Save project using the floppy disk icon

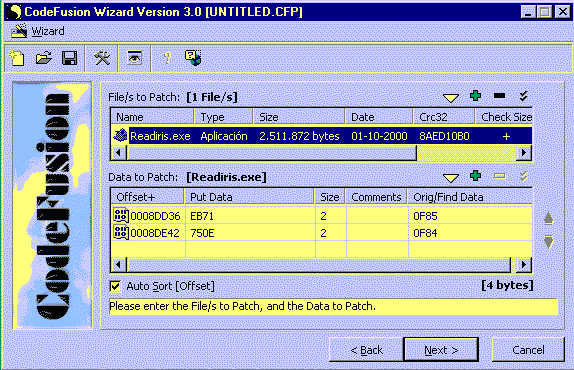pos(70,58)
